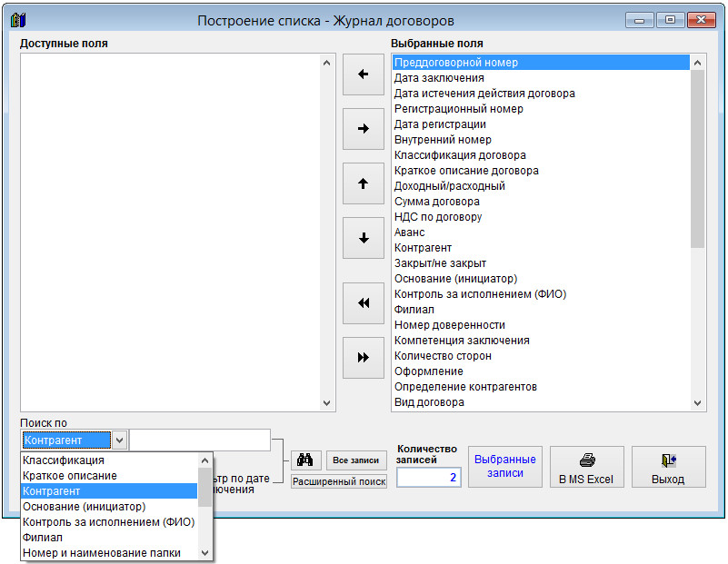Select Номер доверенности field

(x=541, y=324)
